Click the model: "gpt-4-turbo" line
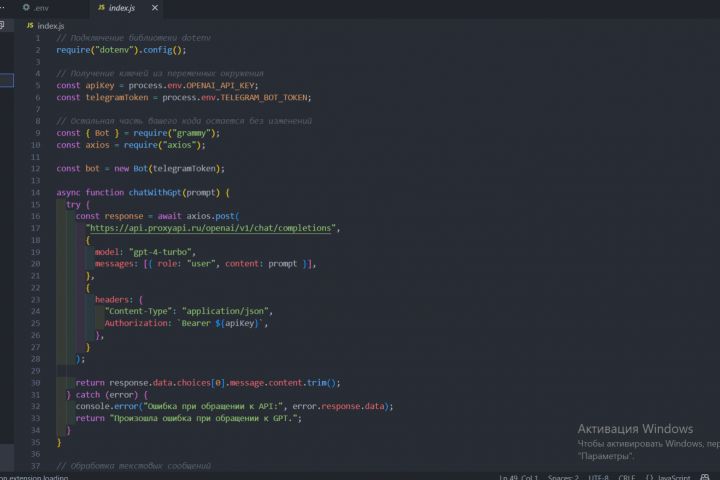The image size is (720, 480). tap(145, 252)
